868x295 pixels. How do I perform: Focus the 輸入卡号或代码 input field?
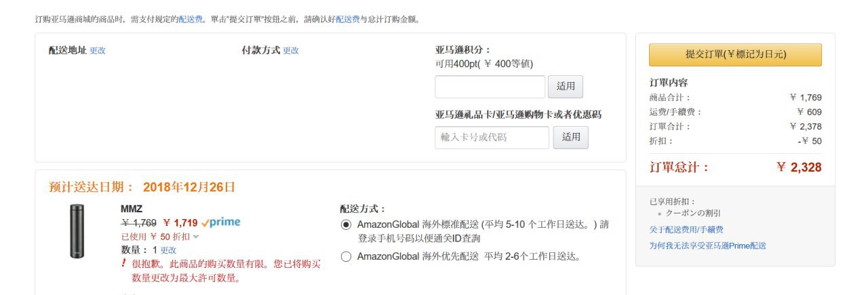click(492, 137)
